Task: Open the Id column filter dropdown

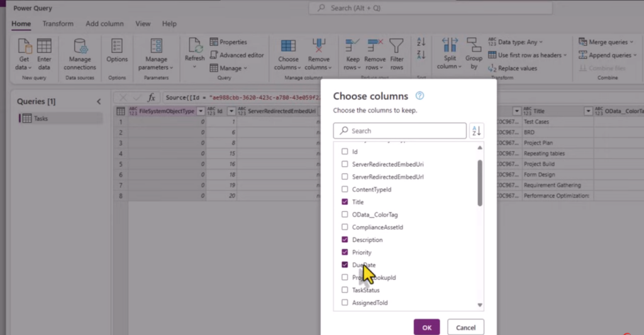Action: point(231,111)
